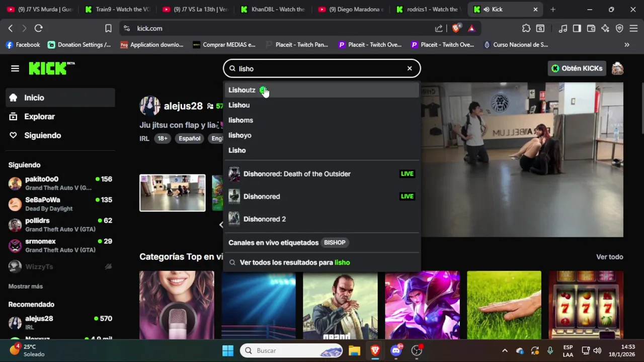644x362 pixels.
Task: Open Brave VPN shield icon
Action: [x=619, y=29]
